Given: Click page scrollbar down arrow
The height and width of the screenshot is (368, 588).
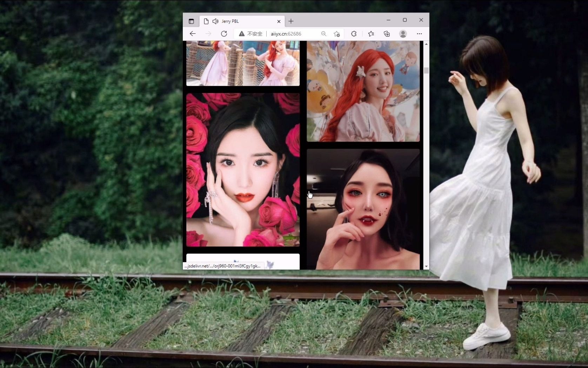Looking at the screenshot, I should coord(426,267).
